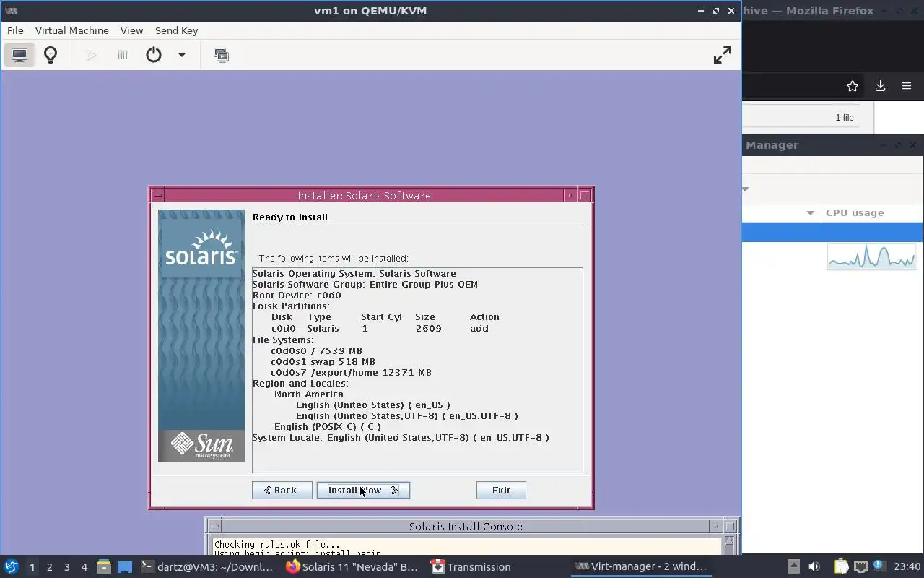Click the 'Ready to Install' heading

(290, 217)
